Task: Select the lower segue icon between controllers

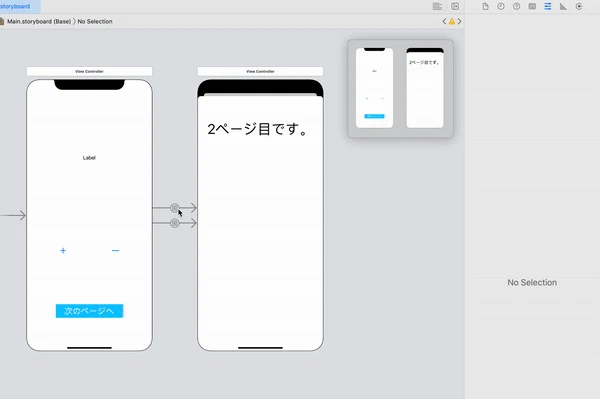Action: pyautogui.click(x=174, y=223)
